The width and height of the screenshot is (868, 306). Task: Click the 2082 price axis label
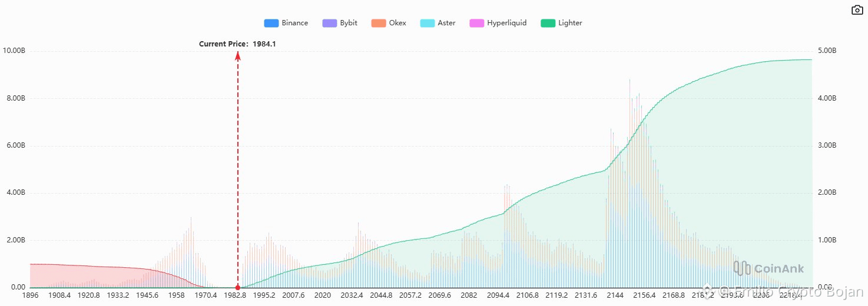pyautogui.click(x=469, y=295)
